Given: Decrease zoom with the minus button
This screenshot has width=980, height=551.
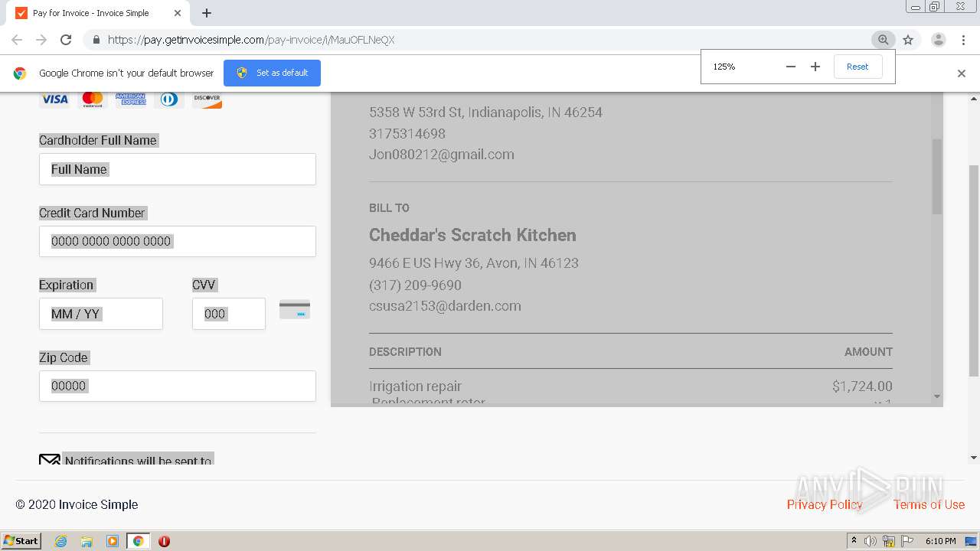Looking at the screenshot, I should coord(791,67).
